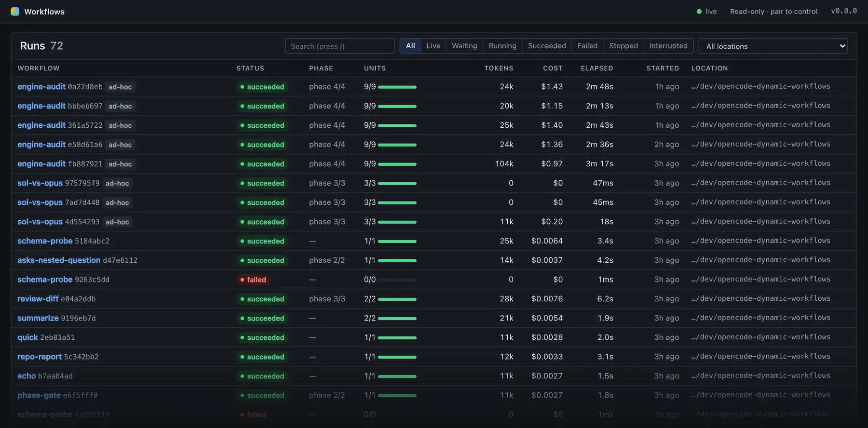Click the Workflows app logo icon
This screenshot has width=868, height=428.
click(15, 12)
